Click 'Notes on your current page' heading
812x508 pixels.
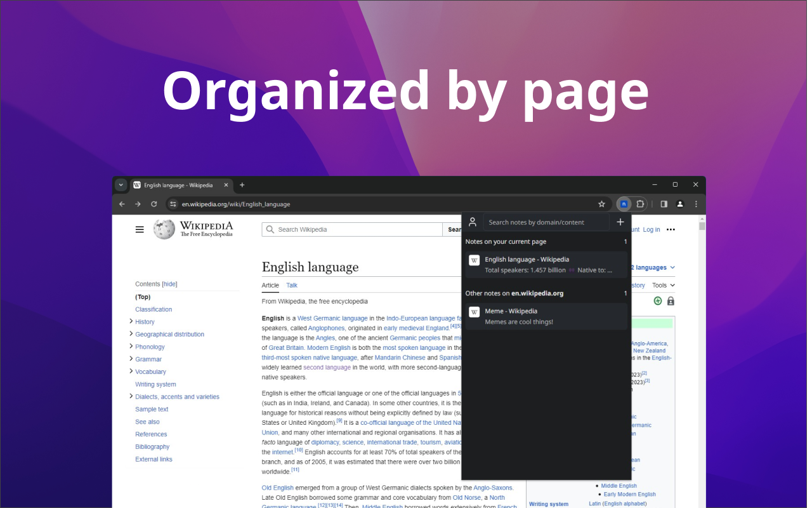(506, 241)
